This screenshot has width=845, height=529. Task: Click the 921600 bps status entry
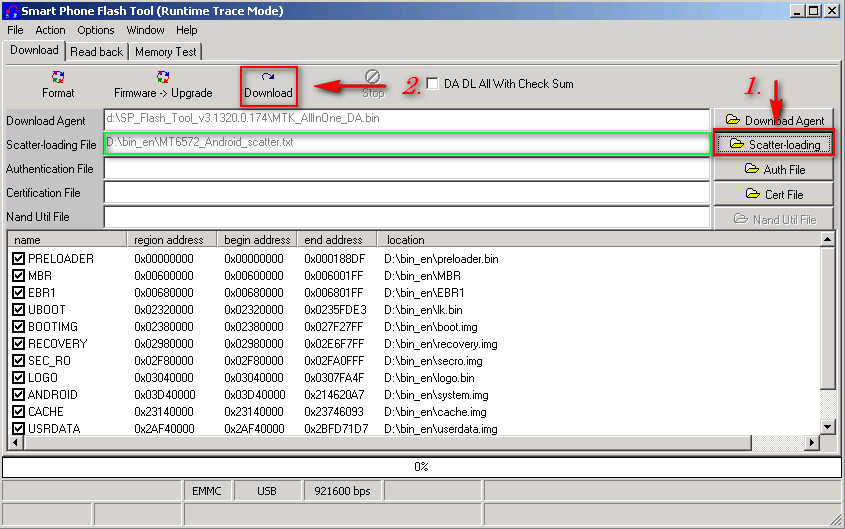tap(342, 491)
